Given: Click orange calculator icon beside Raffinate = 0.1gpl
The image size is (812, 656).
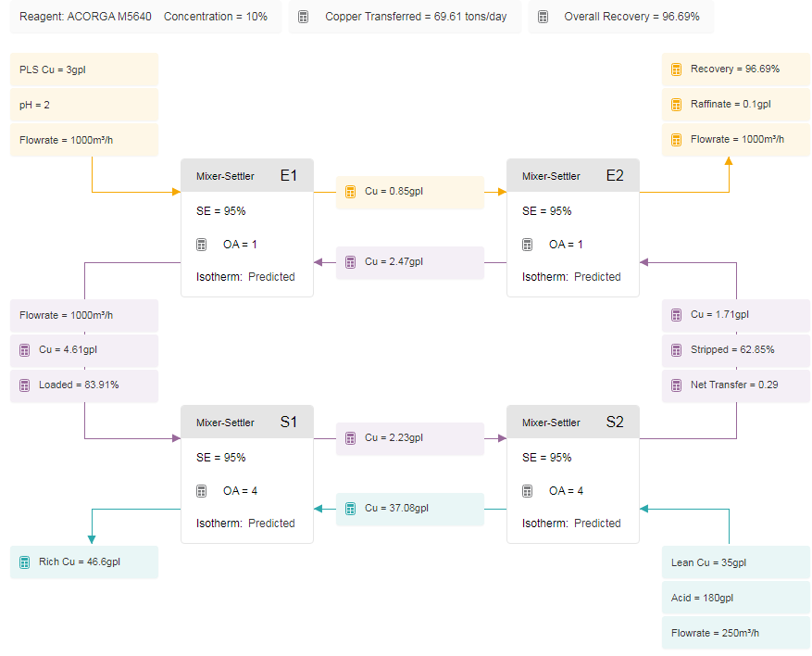Looking at the screenshot, I should [676, 105].
